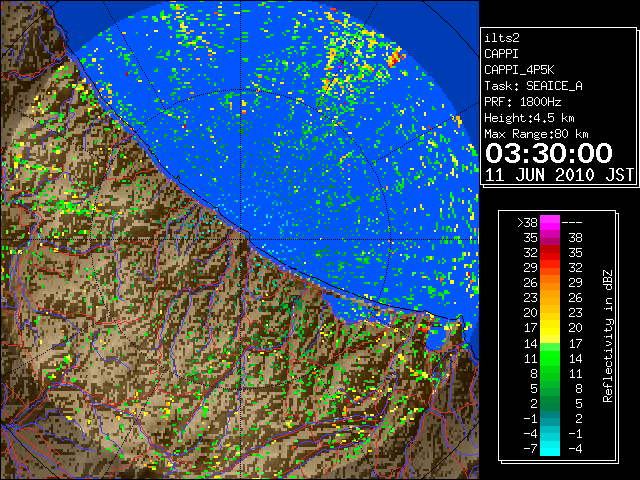Click the second-line 'CAPPI' product type text
640x480 pixels.
(502, 54)
